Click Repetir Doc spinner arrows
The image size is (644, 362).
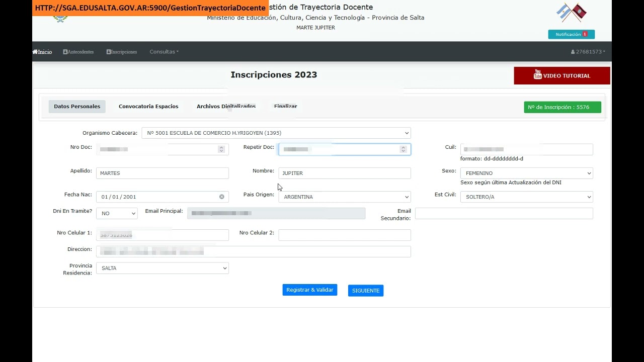[x=403, y=149]
